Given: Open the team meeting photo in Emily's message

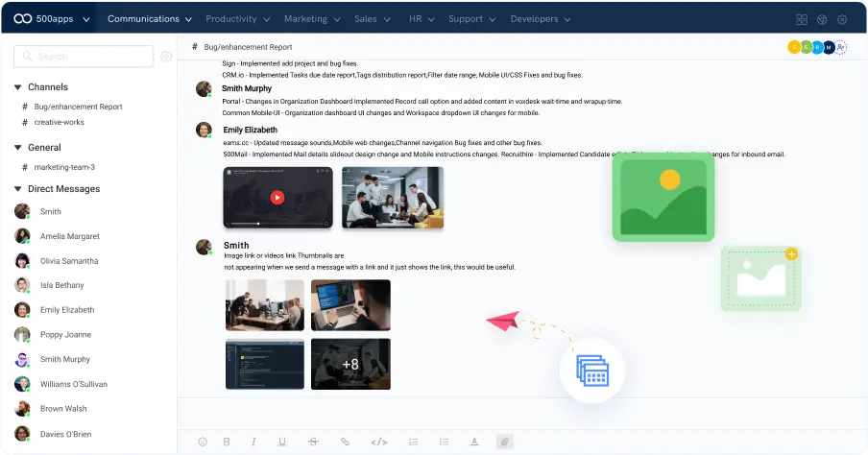Looking at the screenshot, I should tap(393, 198).
